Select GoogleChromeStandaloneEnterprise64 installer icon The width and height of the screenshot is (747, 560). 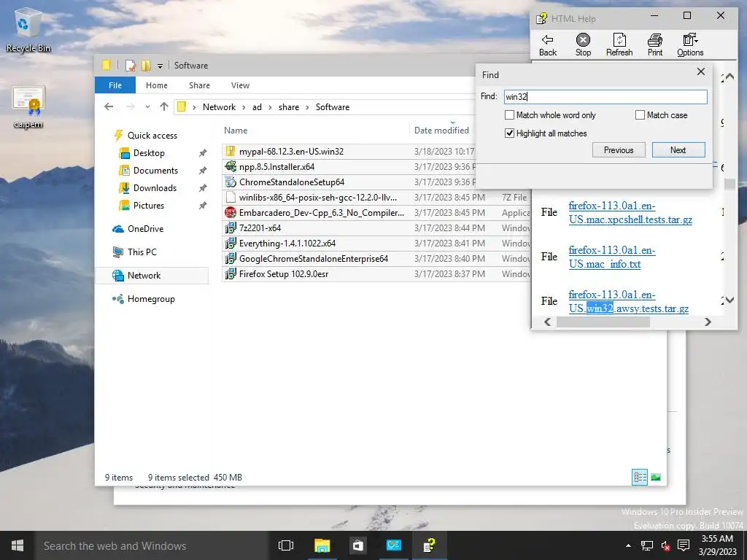pyautogui.click(x=231, y=259)
